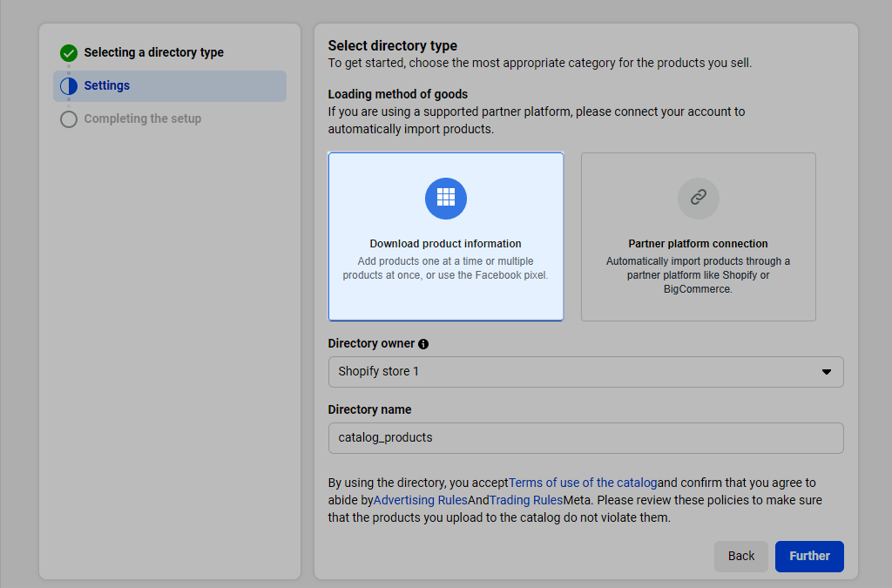892x588 pixels.
Task: Click the blue grid icon for product download
Action: 446,198
